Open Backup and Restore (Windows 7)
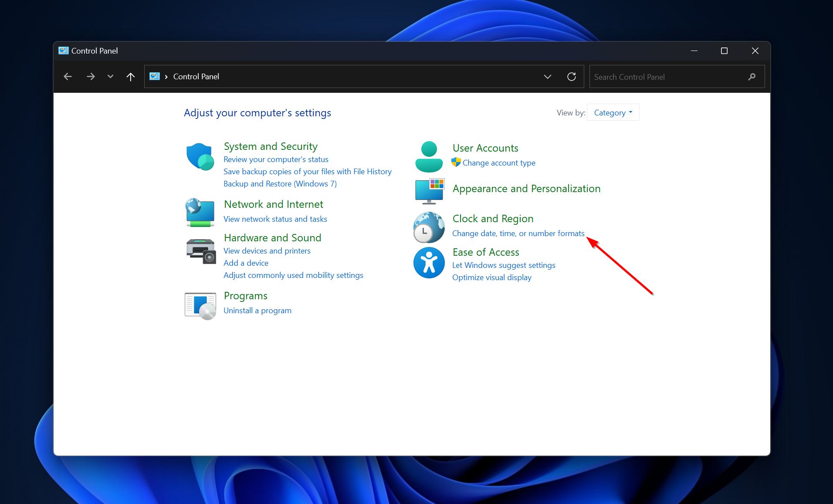 tap(280, 184)
